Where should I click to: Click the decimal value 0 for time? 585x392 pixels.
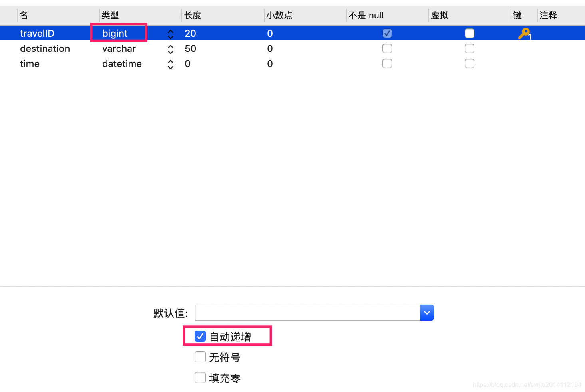tap(270, 63)
